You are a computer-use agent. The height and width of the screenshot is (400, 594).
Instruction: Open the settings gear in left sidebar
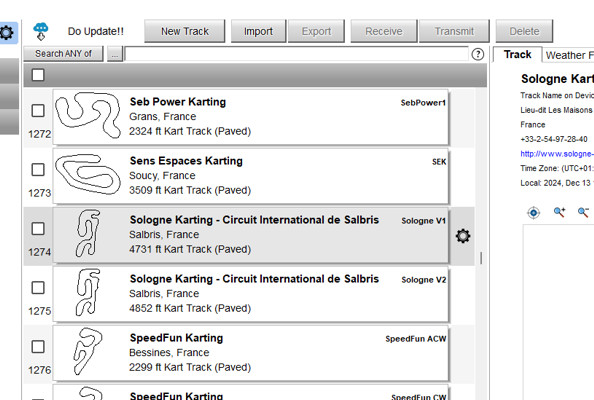tap(7, 33)
